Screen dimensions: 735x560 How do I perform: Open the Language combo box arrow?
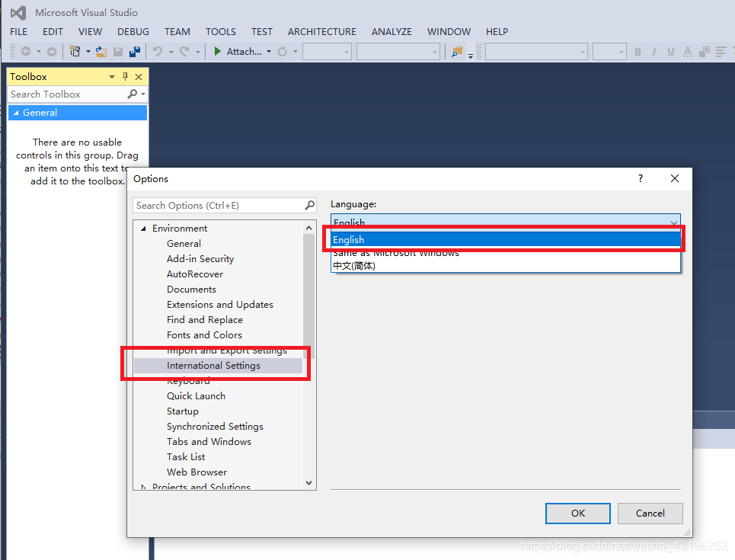click(673, 222)
